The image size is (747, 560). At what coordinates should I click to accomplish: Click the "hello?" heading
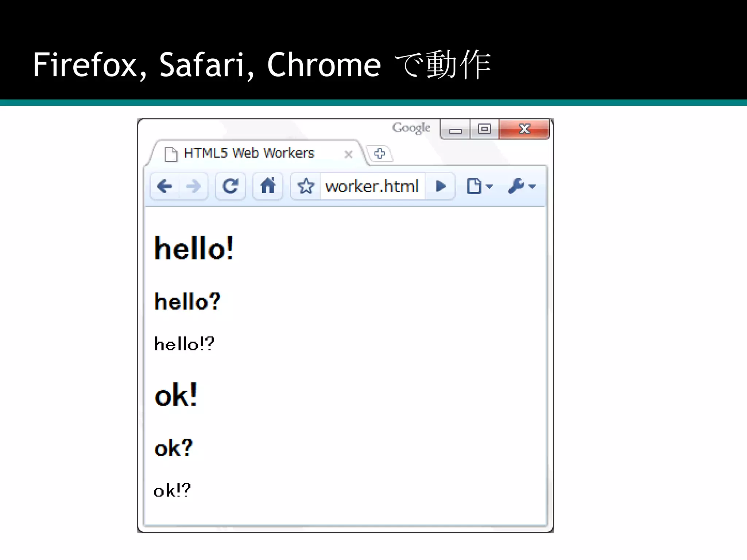point(187,302)
